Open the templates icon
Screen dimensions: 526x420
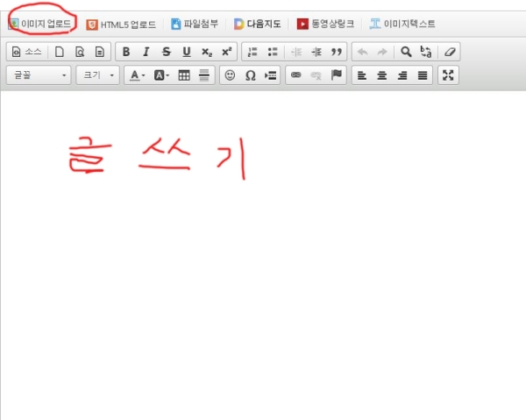pos(100,52)
